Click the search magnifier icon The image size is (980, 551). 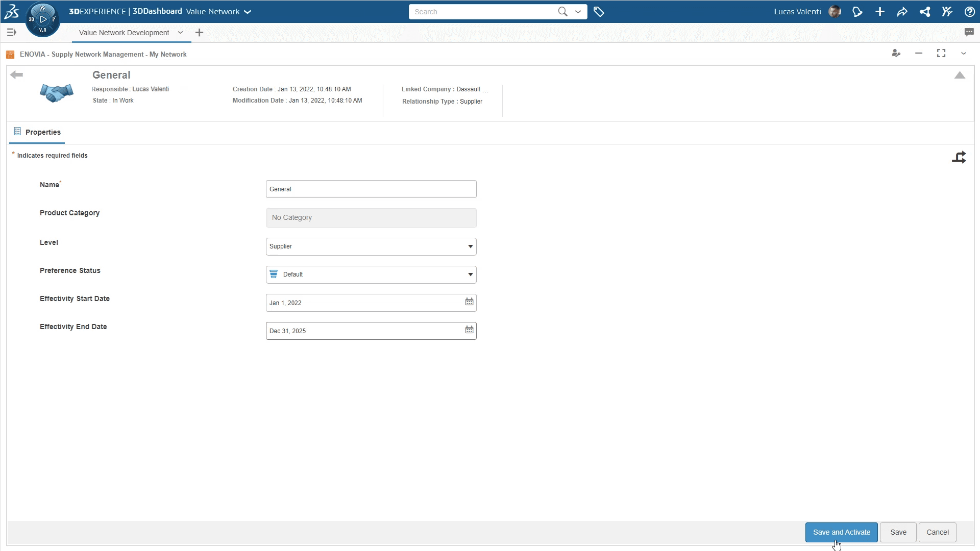click(x=562, y=11)
